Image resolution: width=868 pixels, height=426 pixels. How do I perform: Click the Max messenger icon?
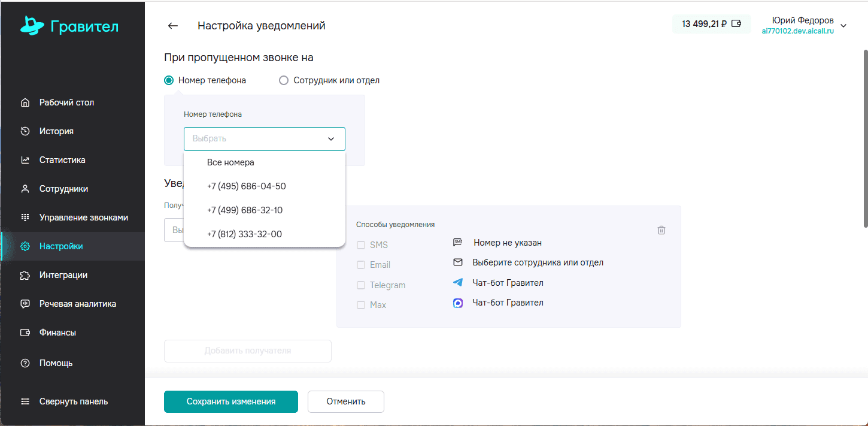click(458, 303)
